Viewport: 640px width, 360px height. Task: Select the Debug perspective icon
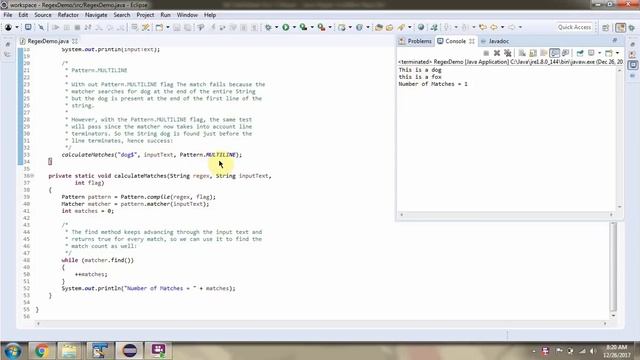[x=632, y=27]
